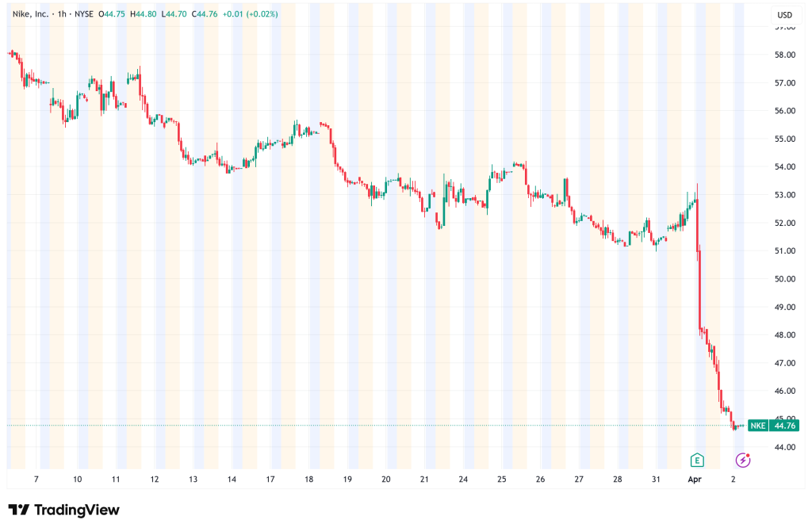Click the "Apr" label on the time axis
Viewport: 812px width, 531px height.
[695, 479]
